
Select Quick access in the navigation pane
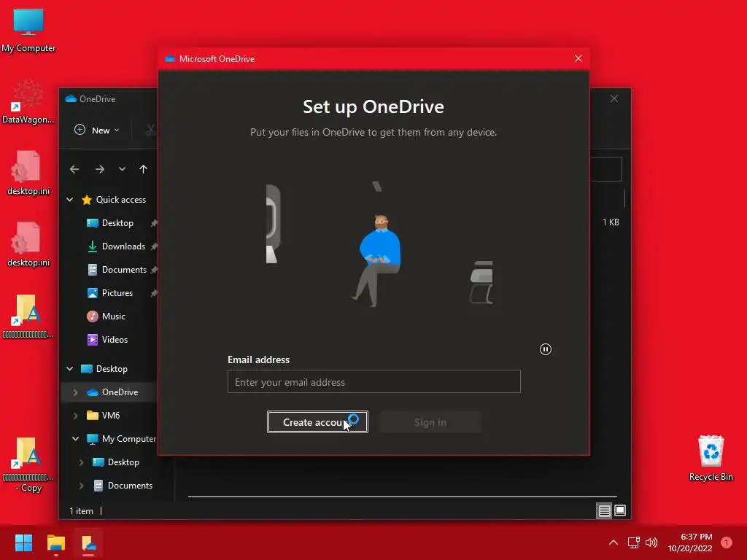click(x=120, y=200)
